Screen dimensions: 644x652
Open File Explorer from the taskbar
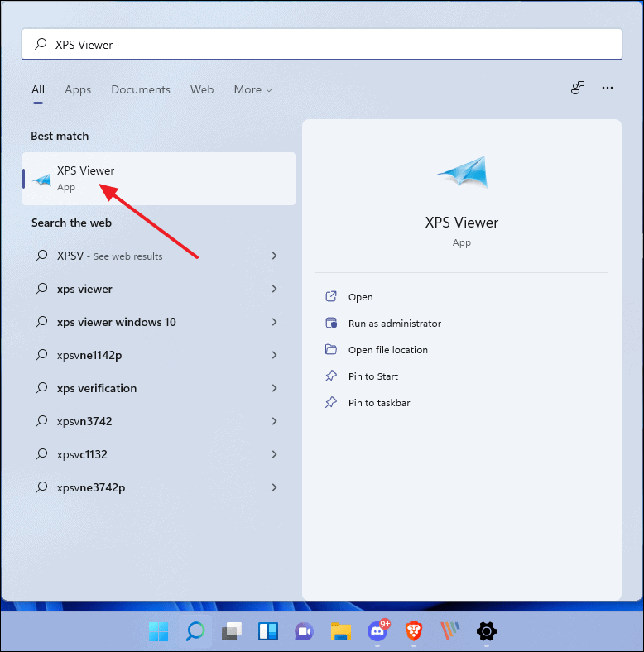point(341,631)
